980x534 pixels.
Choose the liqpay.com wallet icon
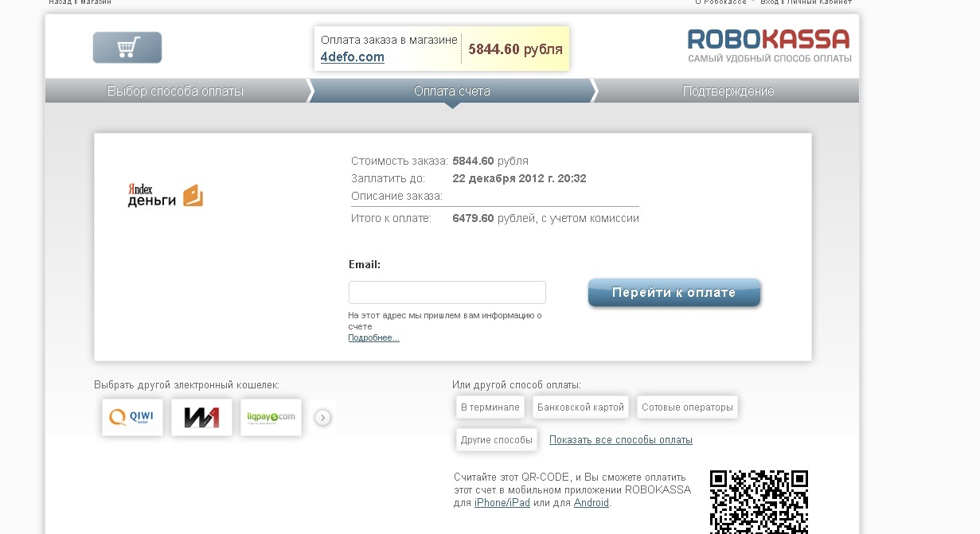coord(271,417)
